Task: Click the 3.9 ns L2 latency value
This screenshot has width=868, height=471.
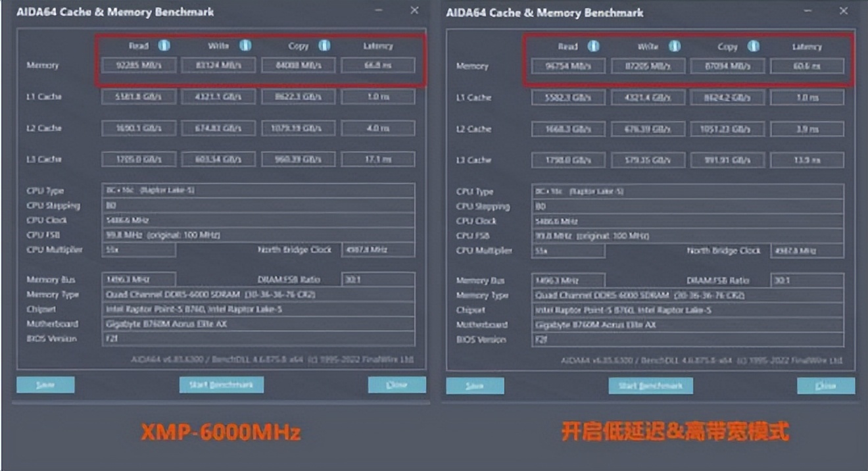Action: 808,129
